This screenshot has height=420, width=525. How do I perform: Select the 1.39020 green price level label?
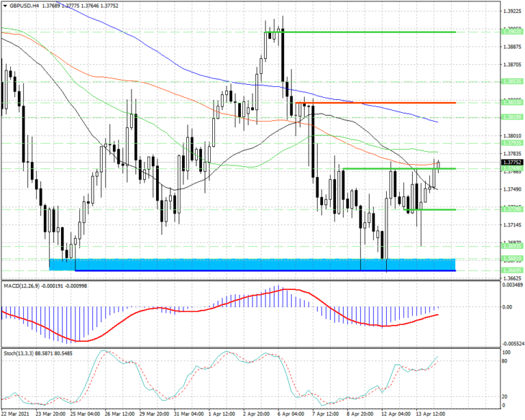[x=511, y=32]
